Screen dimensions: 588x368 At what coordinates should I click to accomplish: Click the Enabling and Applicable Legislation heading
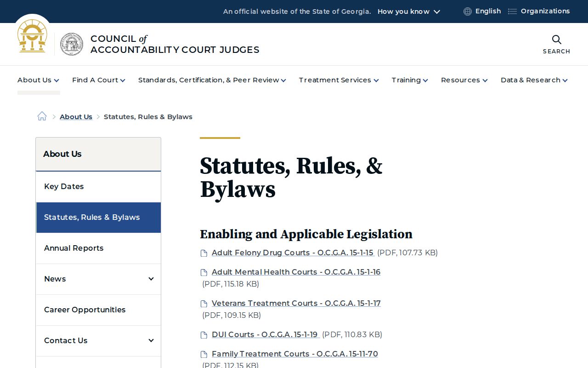click(x=306, y=234)
